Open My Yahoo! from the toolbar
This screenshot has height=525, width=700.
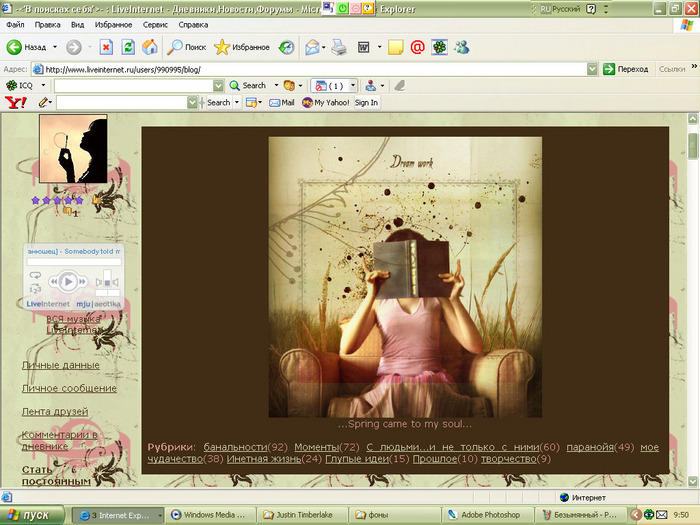coord(326,103)
